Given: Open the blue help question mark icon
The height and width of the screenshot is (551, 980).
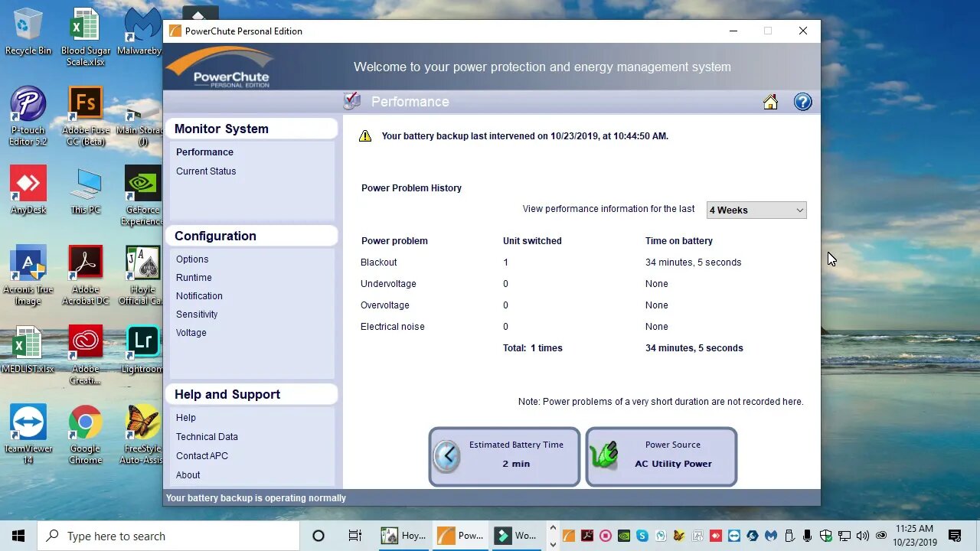Looking at the screenshot, I should coord(802,102).
